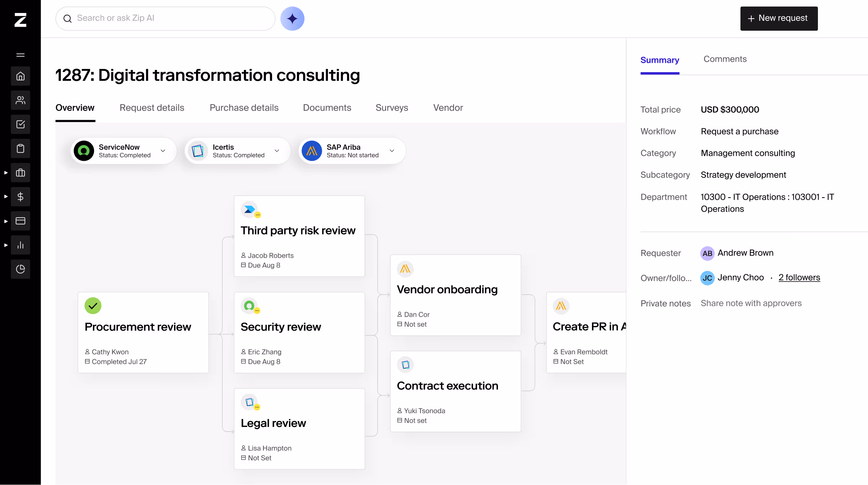Screen dimensions: 868x485
Task: Open the clipboard icon in sidebar
Action: (21, 149)
